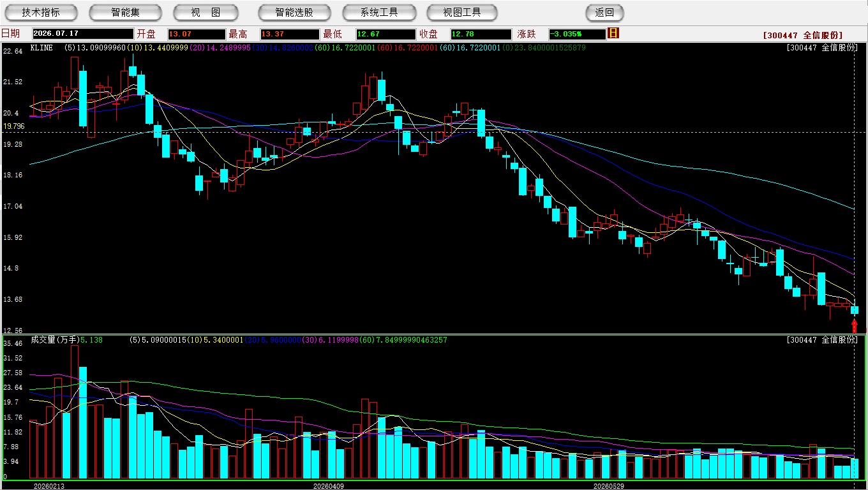The height and width of the screenshot is (490, 868).
Task: Click the 开盘 value 13.07
Action: 197,34
